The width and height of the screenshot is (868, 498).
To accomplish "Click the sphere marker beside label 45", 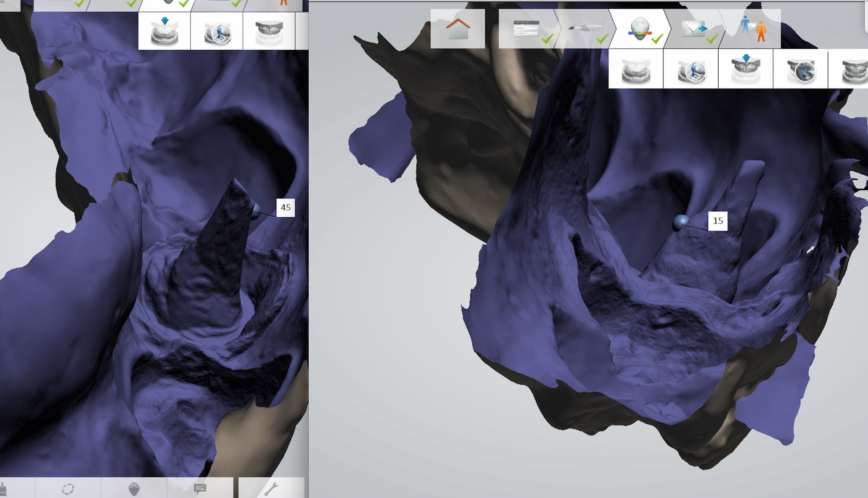I will coord(256,211).
